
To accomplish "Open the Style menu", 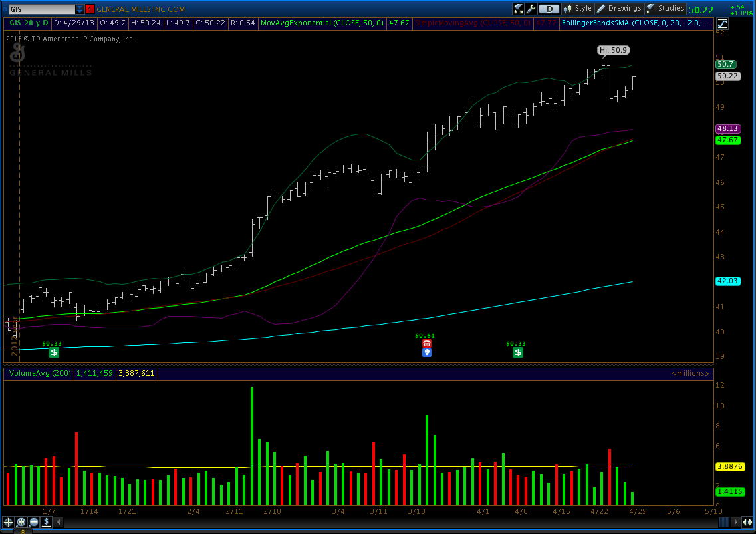I will coord(578,9).
